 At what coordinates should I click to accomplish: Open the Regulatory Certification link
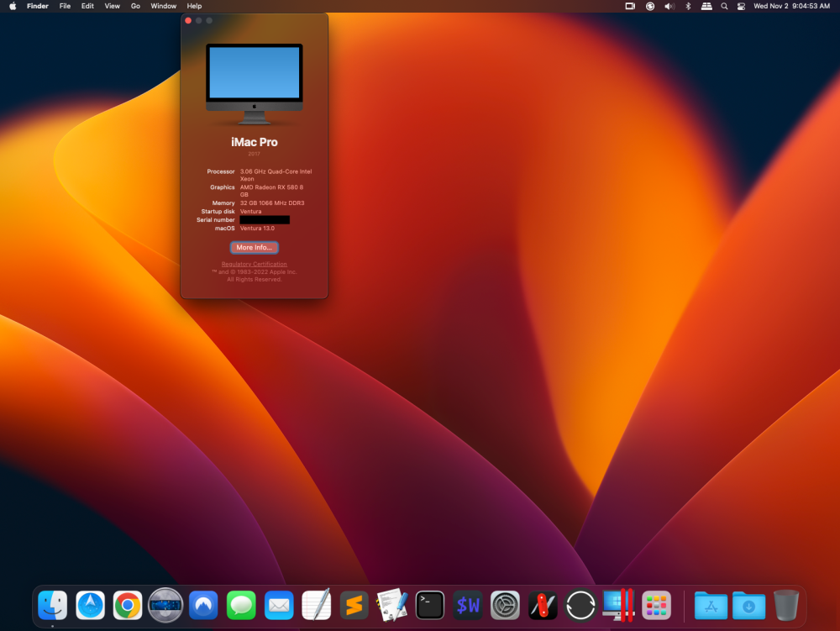pyautogui.click(x=255, y=264)
